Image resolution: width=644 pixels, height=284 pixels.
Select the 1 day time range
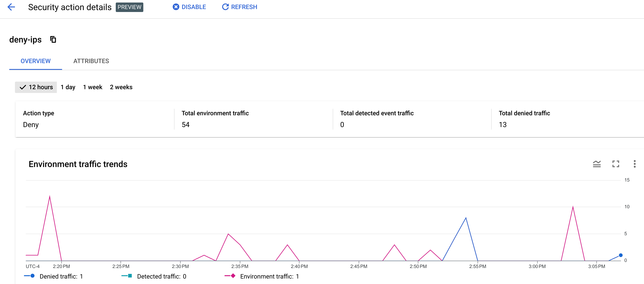(68, 87)
